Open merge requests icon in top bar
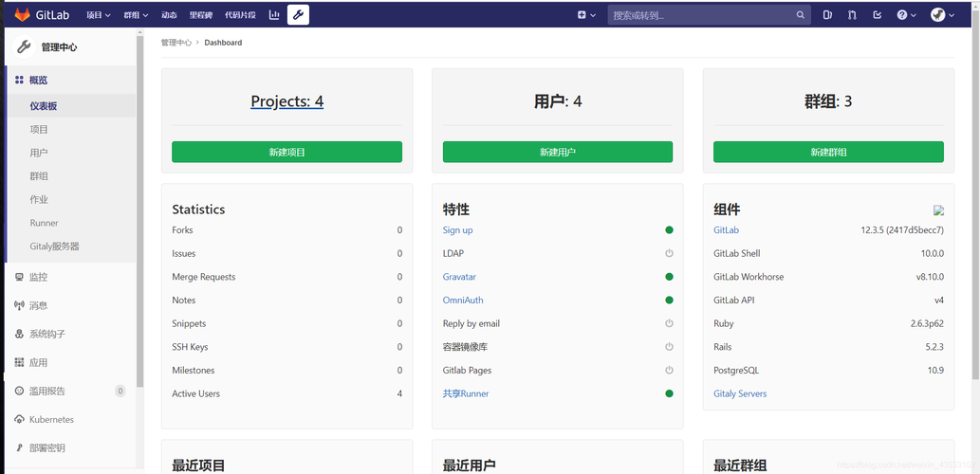 [x=852, y=15]
